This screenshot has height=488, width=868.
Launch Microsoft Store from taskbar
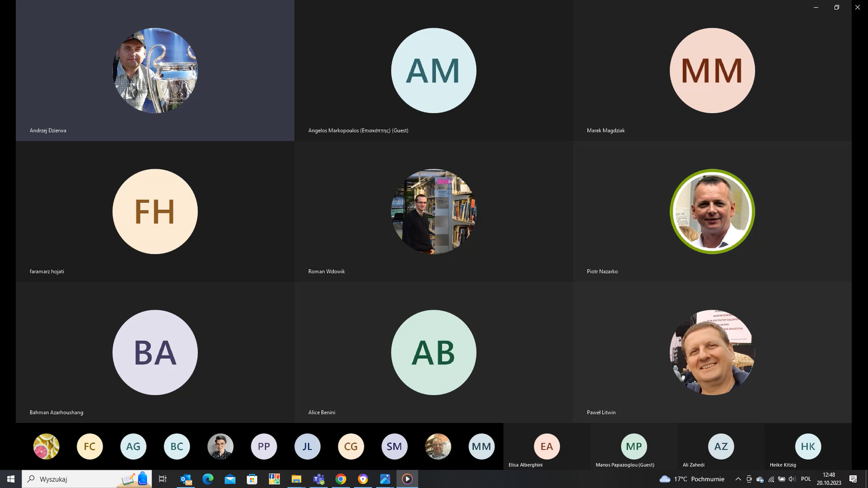pyautogui.click(x=252, y=479)
